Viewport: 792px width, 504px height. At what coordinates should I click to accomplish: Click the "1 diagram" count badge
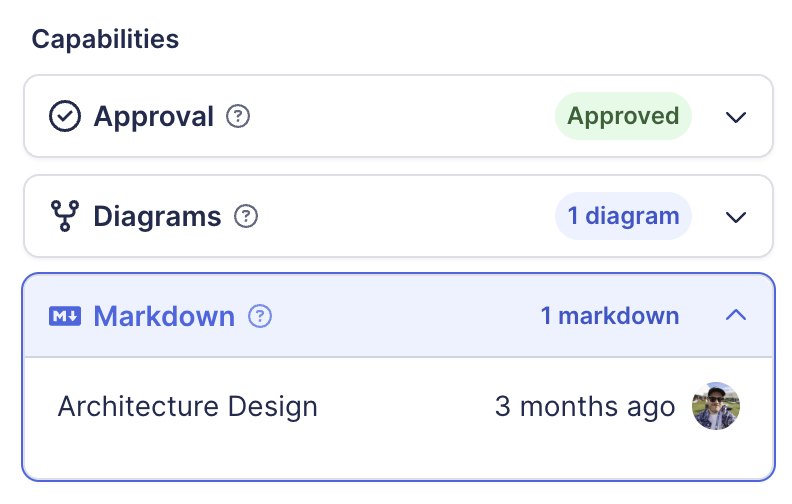pyautogui.click(x=623, y=216)
